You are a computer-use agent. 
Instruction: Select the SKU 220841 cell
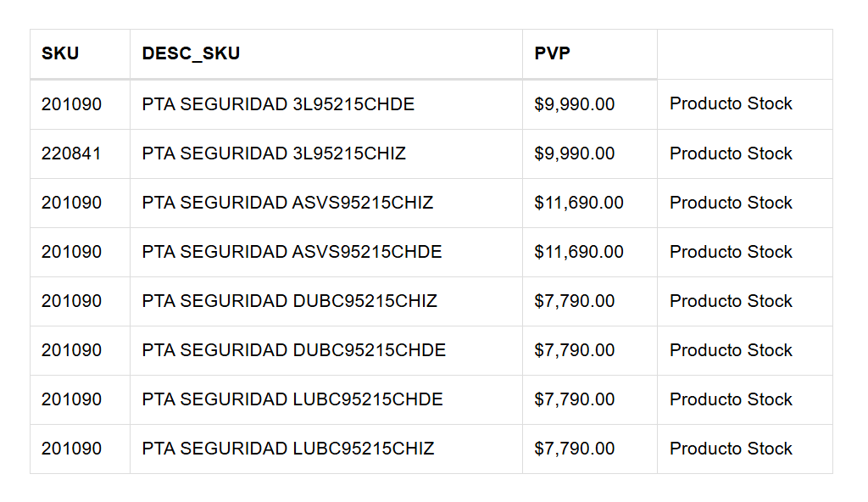pos(71,153)
